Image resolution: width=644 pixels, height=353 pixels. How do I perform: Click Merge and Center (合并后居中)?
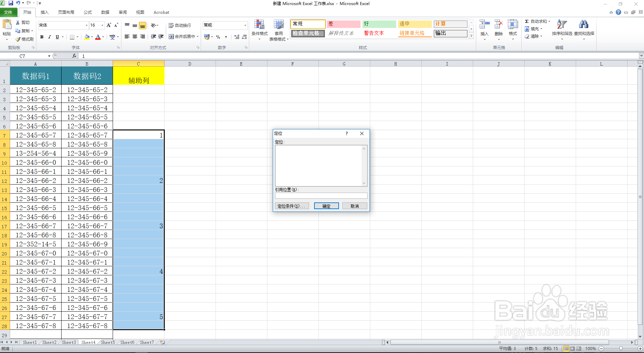point(182,37)
